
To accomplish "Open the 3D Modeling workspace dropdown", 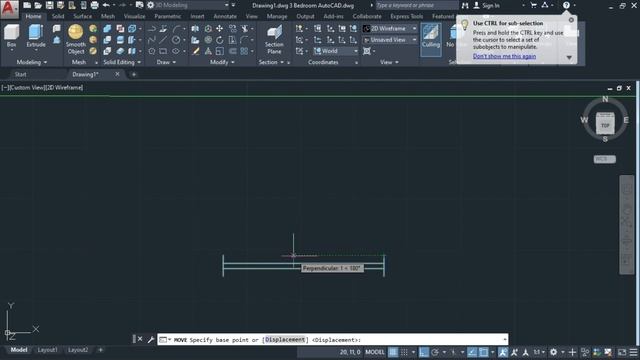I will [227, 5].
